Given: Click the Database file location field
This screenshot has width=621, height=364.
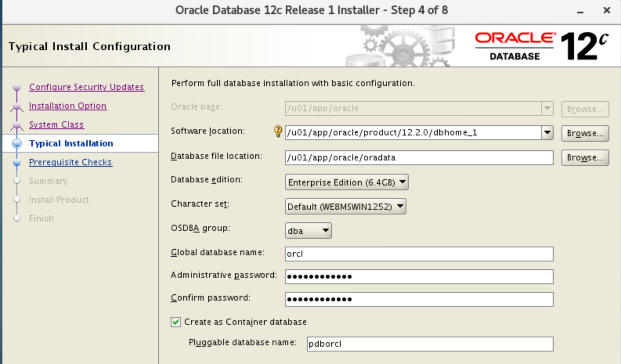Looking at the screenshot, I should 419,158.
